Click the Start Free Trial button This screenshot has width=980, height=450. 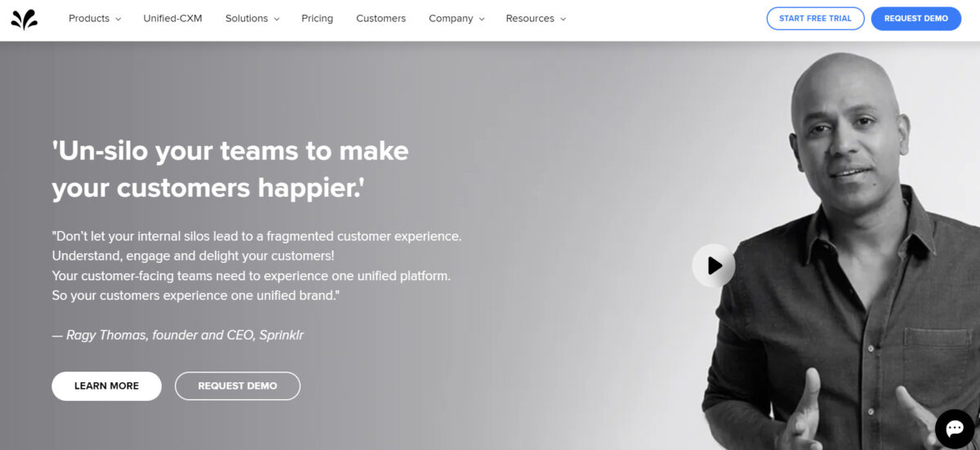pos(815,18)
